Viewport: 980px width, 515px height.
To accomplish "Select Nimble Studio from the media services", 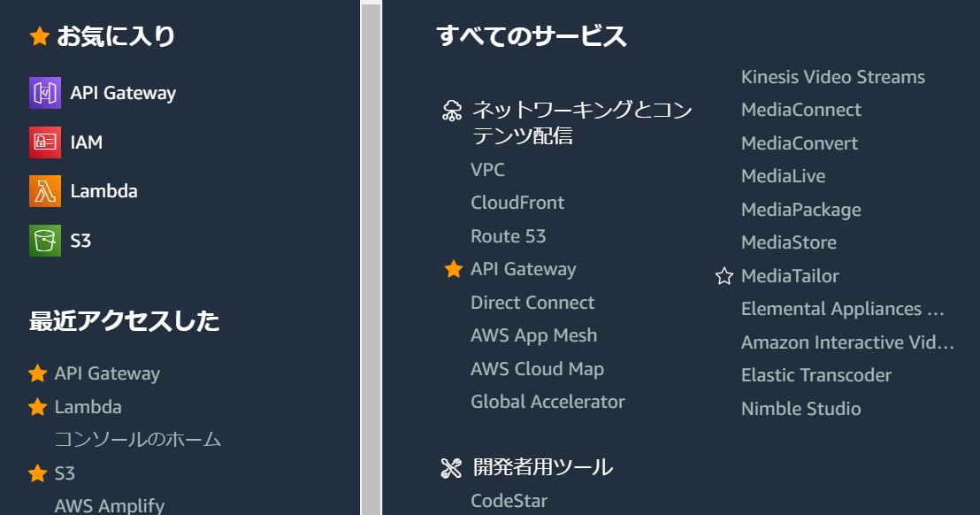I will coord(800,408).
